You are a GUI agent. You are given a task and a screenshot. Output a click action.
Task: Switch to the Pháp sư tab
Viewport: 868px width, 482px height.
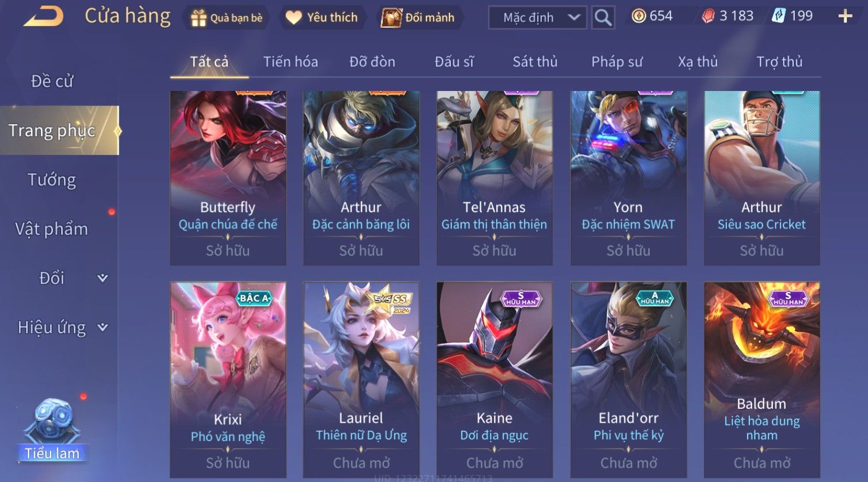pos(617,62)
